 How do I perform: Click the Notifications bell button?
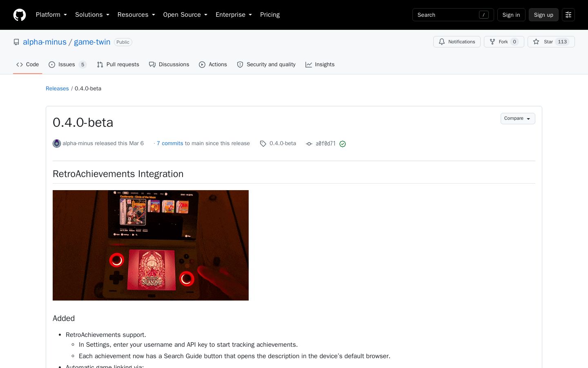(x=457, y=42)
